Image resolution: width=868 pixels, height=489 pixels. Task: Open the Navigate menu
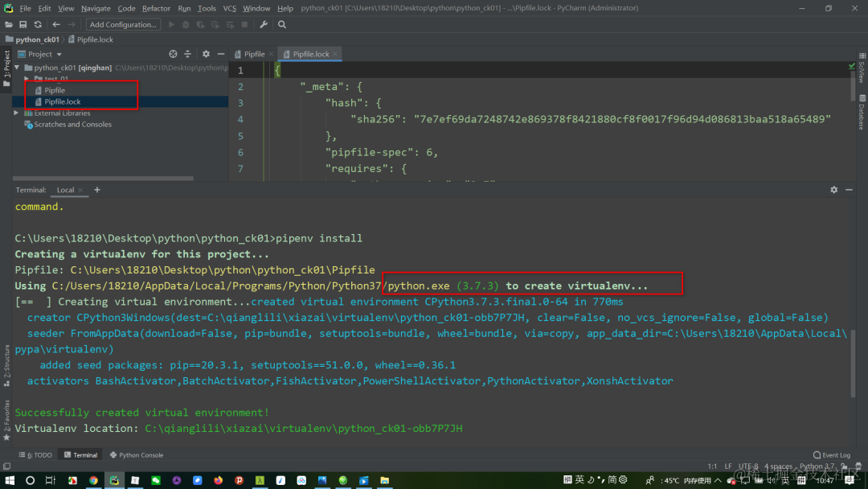click(96, 8)
